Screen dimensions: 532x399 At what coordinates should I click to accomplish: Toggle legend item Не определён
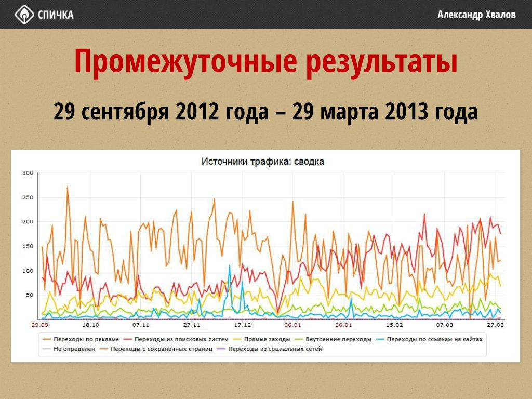point(69,349)
